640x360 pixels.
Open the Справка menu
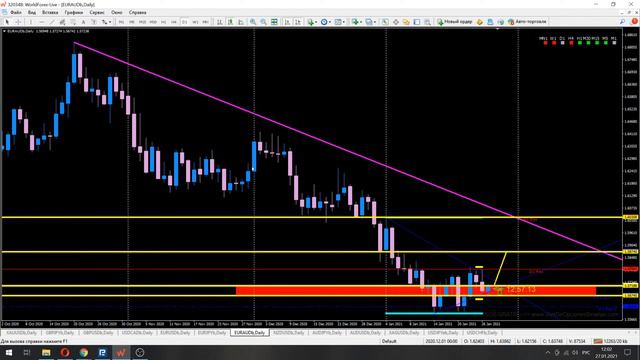137,13
